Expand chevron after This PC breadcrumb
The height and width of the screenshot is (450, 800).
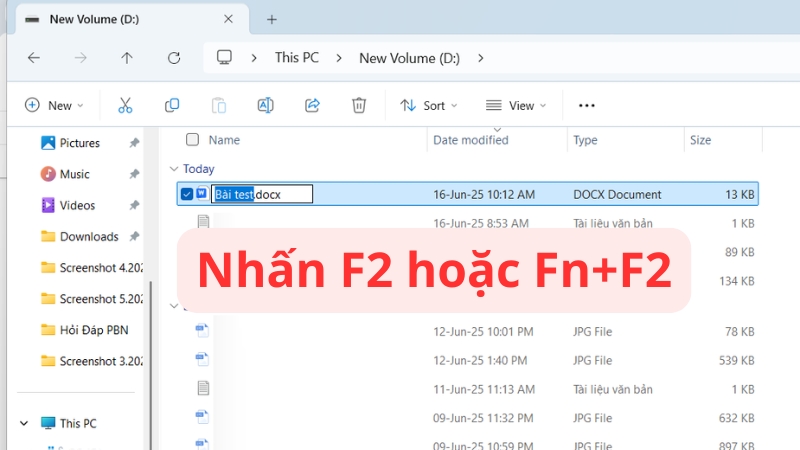click(339, 58)
